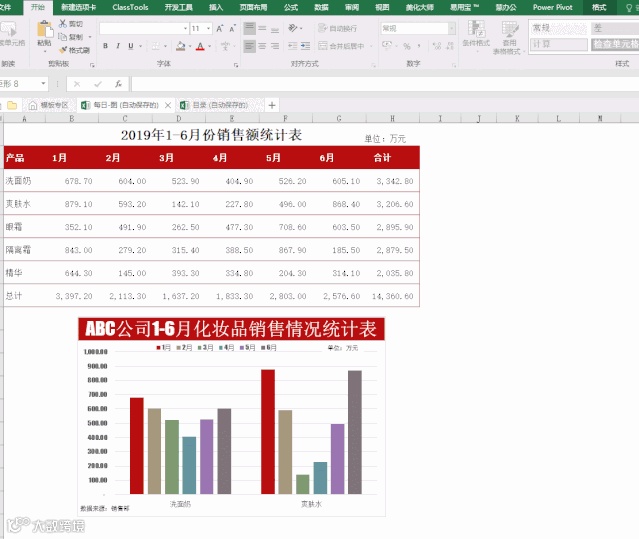Open the ClassTools ribbon tab

pyautogui.click(x=130, y=7)
